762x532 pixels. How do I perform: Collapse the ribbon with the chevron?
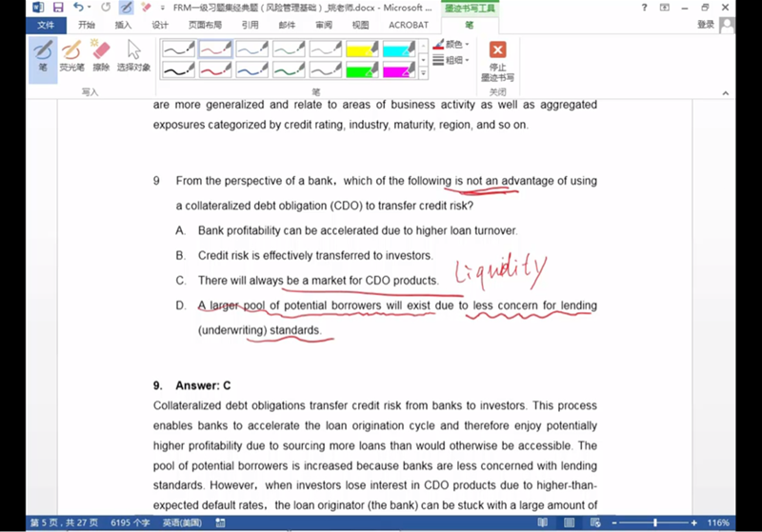(x=726, y=92)
